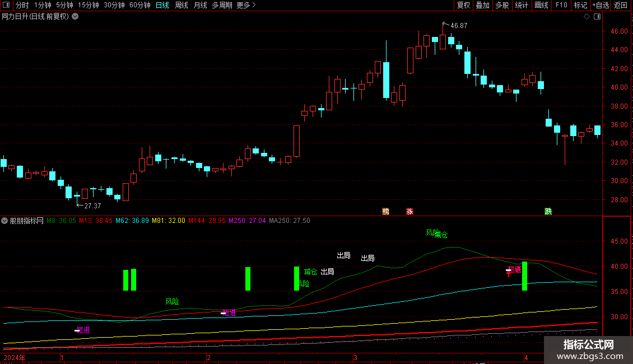Image resolution: width=633 pixels, height=364 pixels.
Task: Click the 45.00 indicator axis label
Action: tap(619, 241)
